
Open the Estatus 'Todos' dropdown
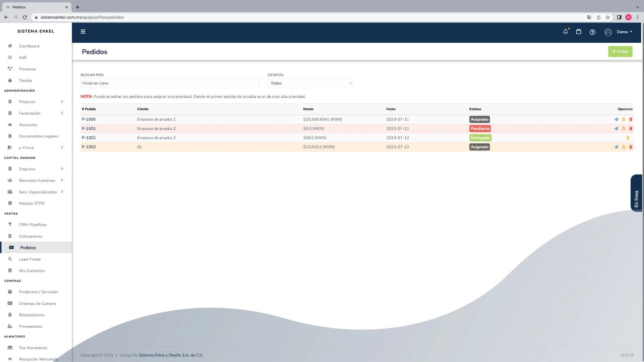(310, 83)
